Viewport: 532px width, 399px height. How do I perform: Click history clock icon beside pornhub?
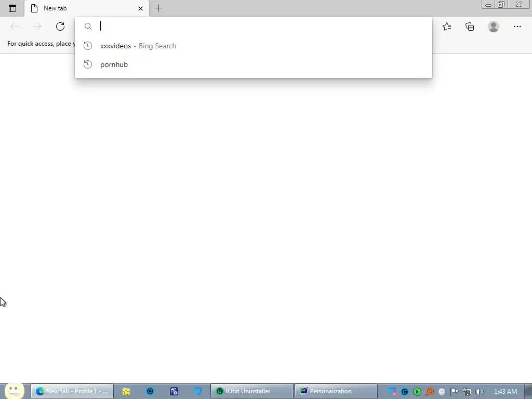[88, 64]
